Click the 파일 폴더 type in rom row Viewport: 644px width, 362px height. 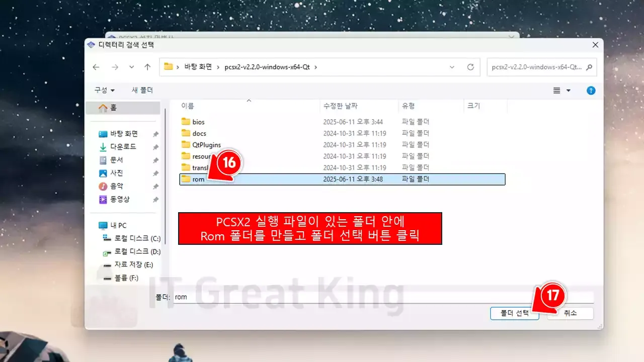(x=416, y=179)
